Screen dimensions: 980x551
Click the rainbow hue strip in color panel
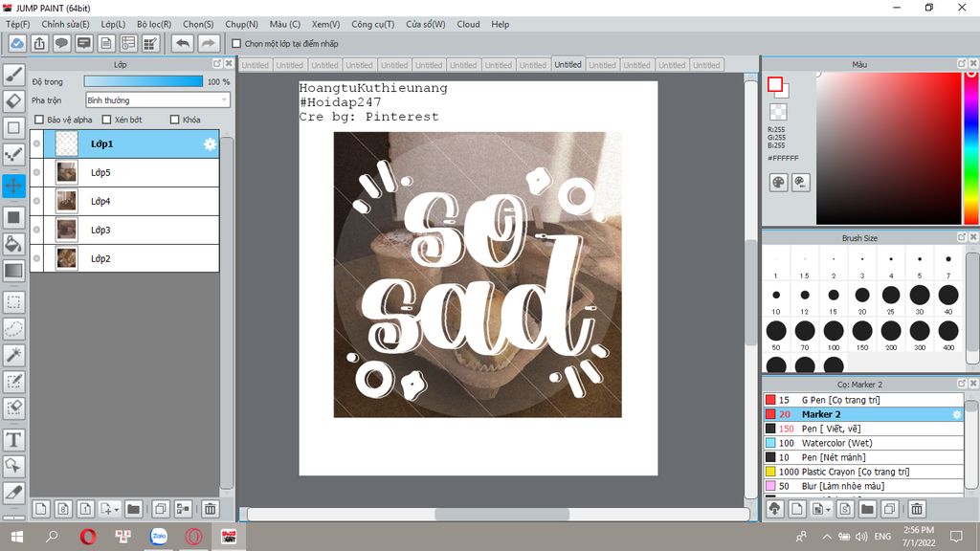(x=971, y=148)
